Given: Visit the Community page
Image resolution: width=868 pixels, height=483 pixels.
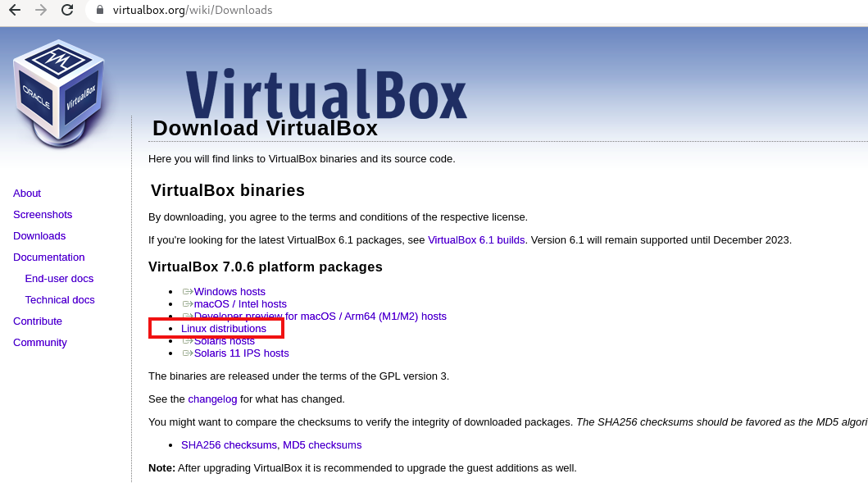Looking at the screenshot, I should click(40, 342).
